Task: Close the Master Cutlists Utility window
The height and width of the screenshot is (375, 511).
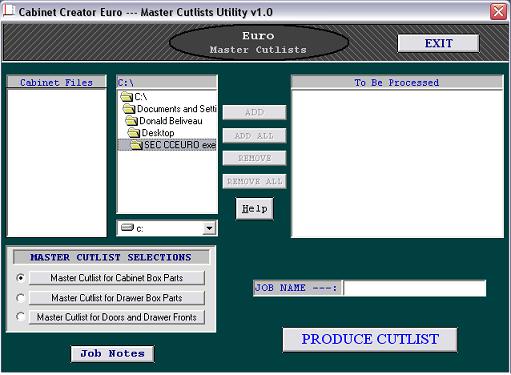Action: 499,12
